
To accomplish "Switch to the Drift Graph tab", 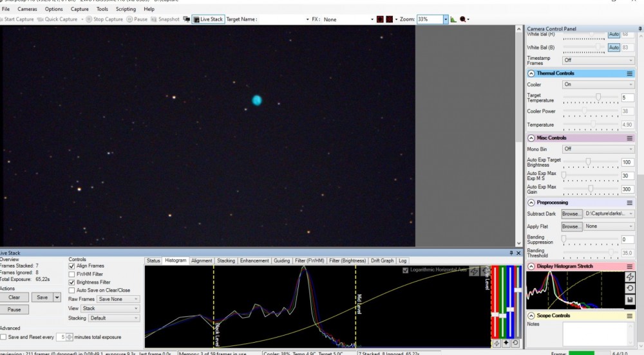I will [x=382, y=260].
